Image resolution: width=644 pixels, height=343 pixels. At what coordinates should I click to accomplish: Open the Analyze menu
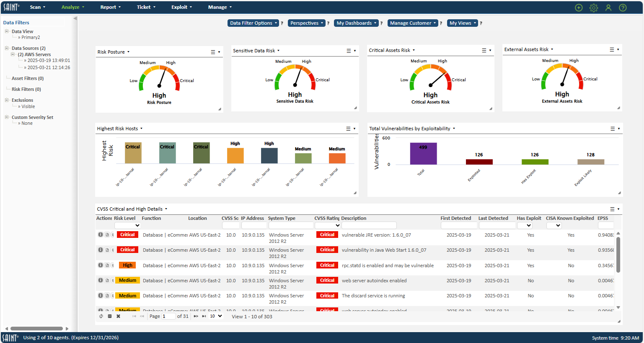coord(70,7)
